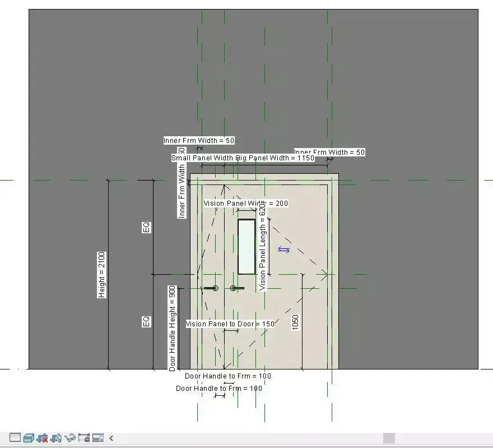Select the Visual Style cube icon

(x=29, y=438)
